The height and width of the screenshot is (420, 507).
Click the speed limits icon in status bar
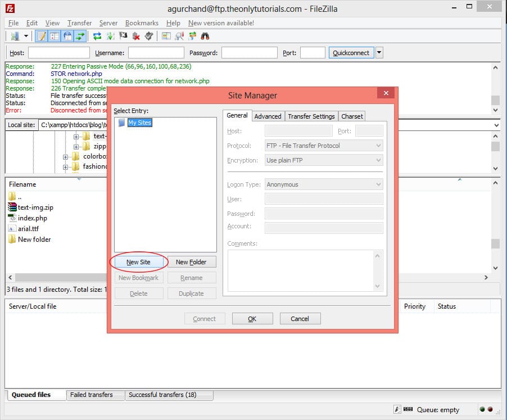pyautogui.click(x=408, y=409)
